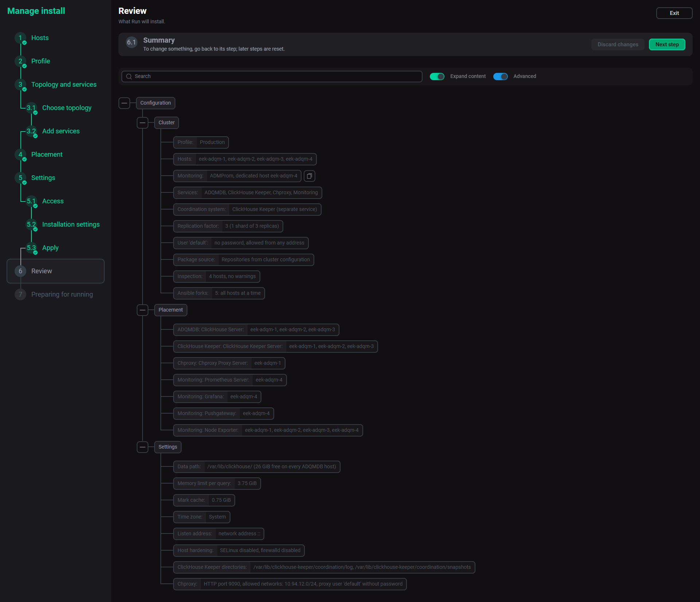This screenshot has width=700, height=602.
Task: Click the Settings tree node label
Action: pyautogui.click(x=168, y=447)
